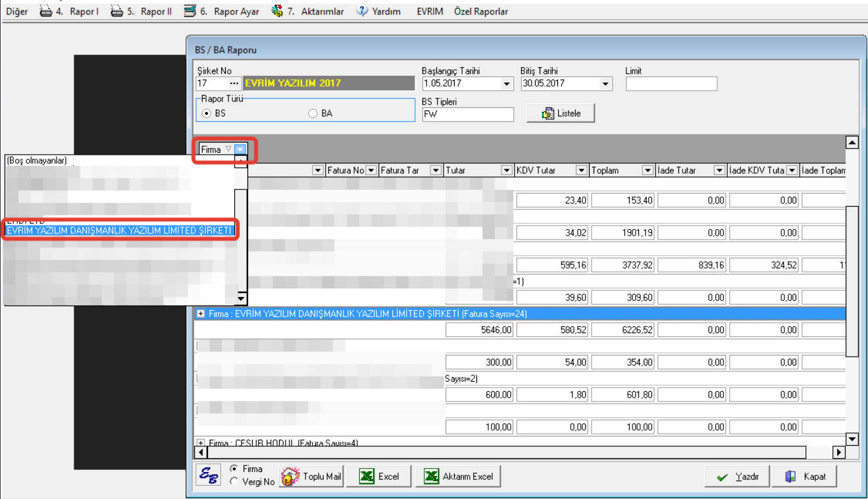This screenshot has width=868, height=499.
Task: Click the ellipsis button next to Şirket No
Action: [x=235, y=84]
